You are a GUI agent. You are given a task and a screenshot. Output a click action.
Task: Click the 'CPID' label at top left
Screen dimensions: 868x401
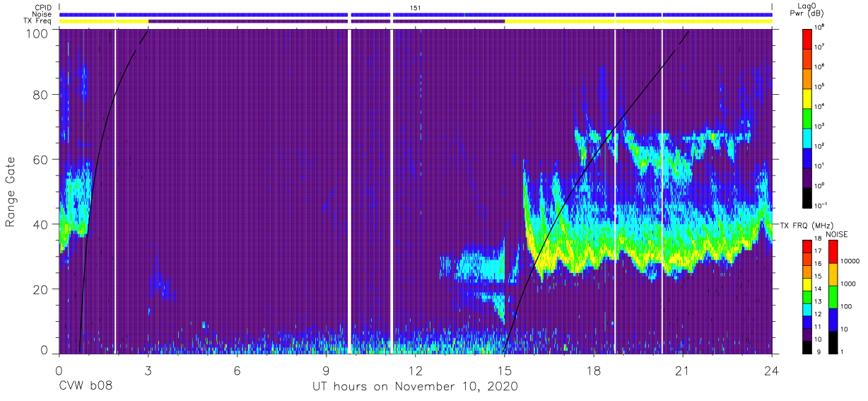tap(43, 7)
